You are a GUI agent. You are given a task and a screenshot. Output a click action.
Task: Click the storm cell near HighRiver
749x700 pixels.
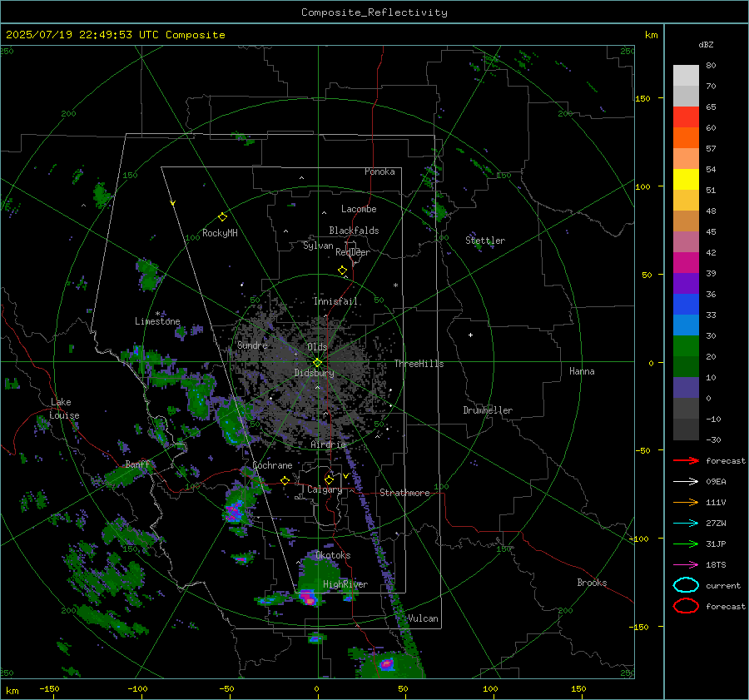click(x=308, y=598)
